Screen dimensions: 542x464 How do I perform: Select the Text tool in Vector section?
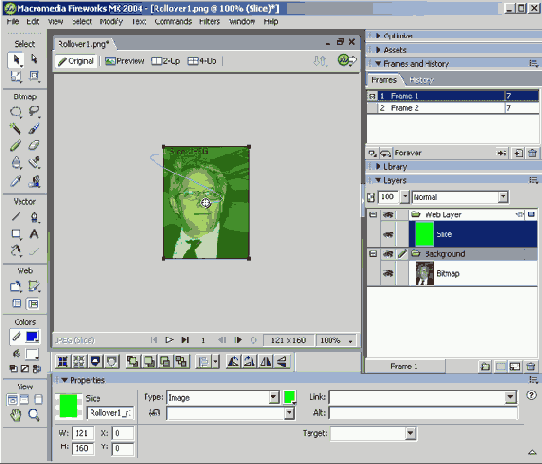[x=34, y=234]
